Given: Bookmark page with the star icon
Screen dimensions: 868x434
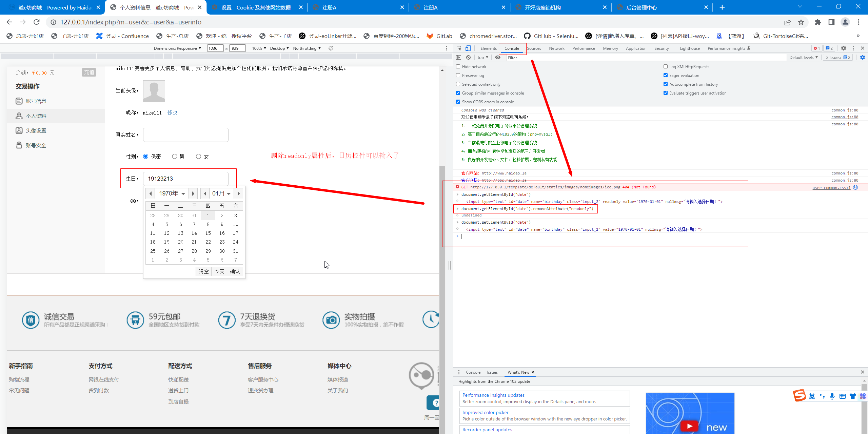Looking at the screenshot, I should coord(801,22).
